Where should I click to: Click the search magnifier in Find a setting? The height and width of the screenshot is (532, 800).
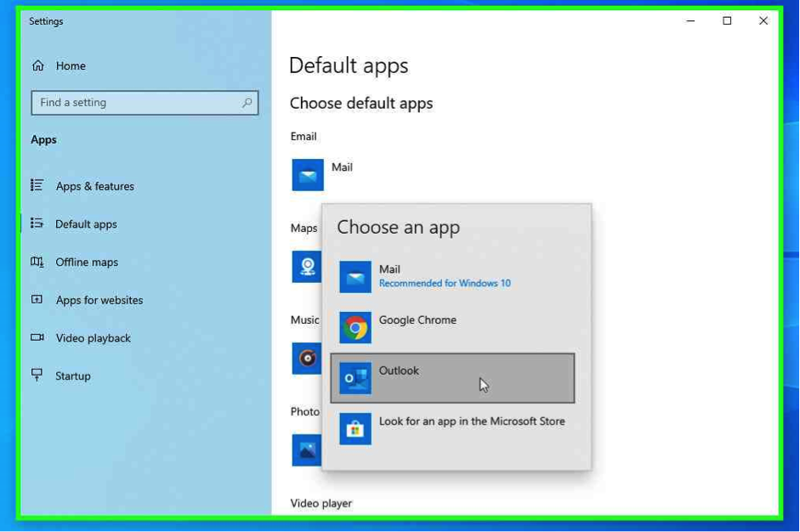click(x=247, y=103)
